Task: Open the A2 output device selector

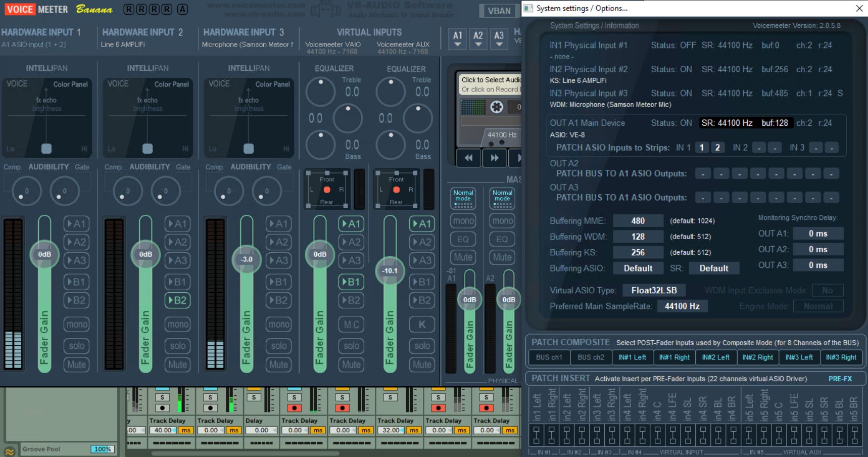Action: [478, 38]
